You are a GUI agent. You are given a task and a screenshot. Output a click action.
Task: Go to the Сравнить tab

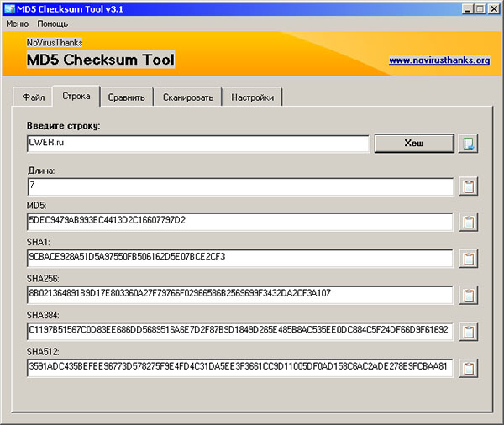[127, 97]
